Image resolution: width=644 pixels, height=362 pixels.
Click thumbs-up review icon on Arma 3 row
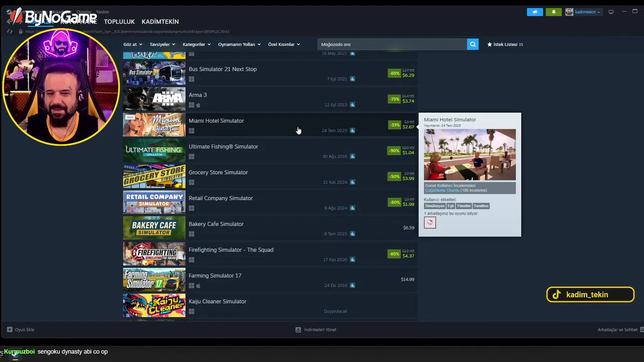click(x=352, y=105)
